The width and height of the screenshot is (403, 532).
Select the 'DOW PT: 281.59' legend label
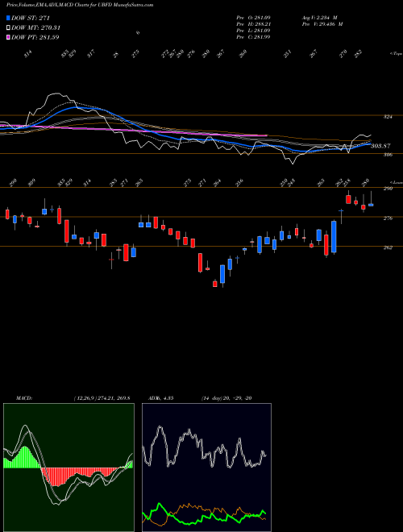tap(35, 37)
